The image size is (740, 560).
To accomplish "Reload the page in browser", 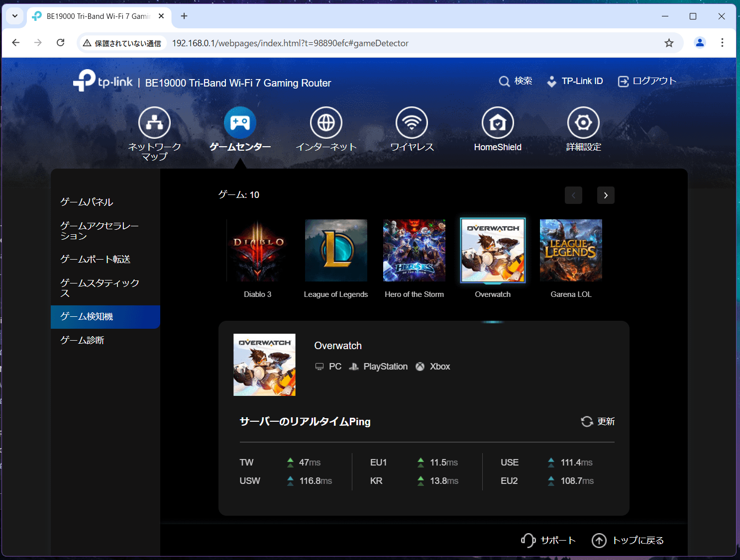I will coord(61,43).
